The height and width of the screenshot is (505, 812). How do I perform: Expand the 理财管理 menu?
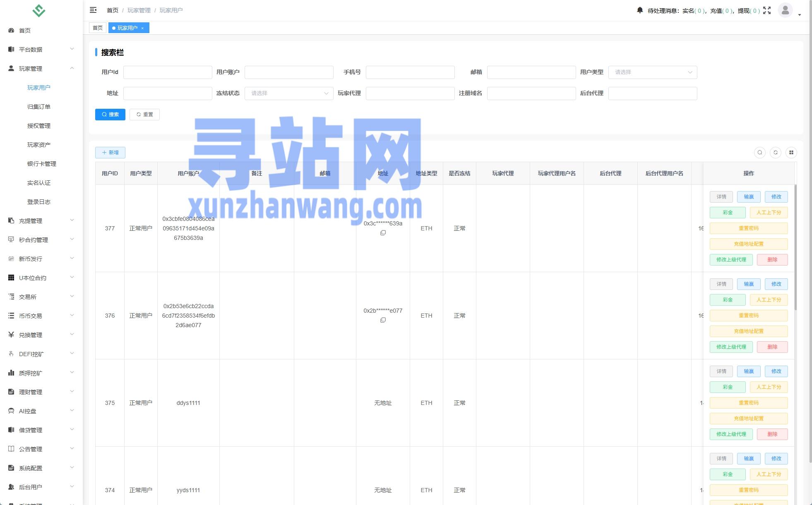(41, 392)
